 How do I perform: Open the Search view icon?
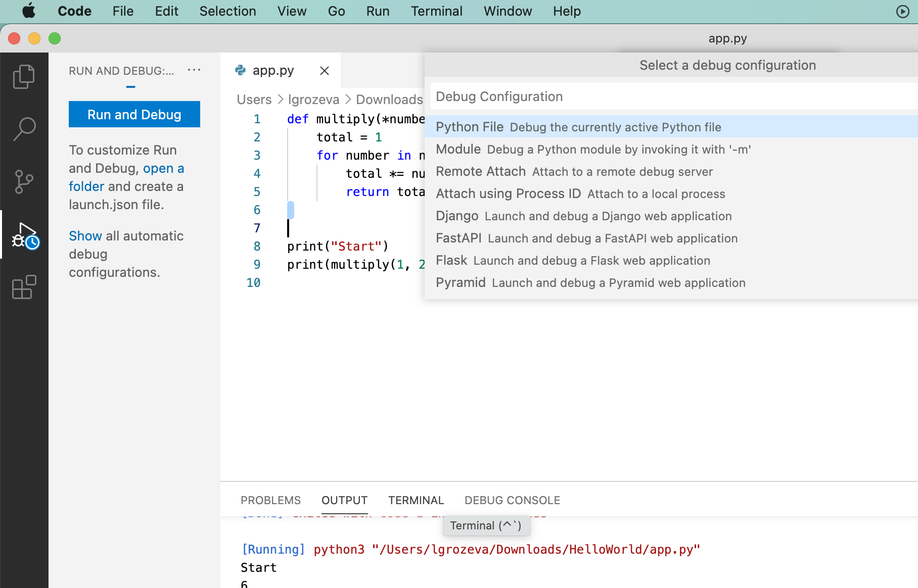click(x=24, y=129)
